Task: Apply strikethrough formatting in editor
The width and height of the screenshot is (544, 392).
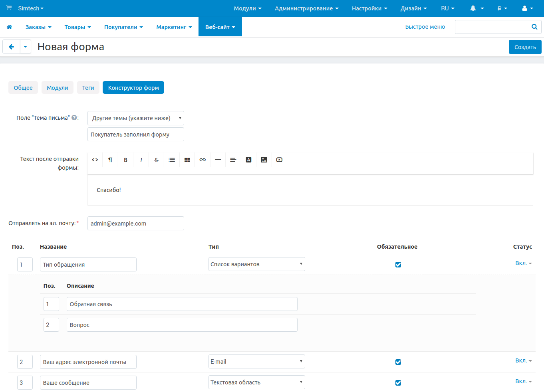Action: (x=156, y=160)
